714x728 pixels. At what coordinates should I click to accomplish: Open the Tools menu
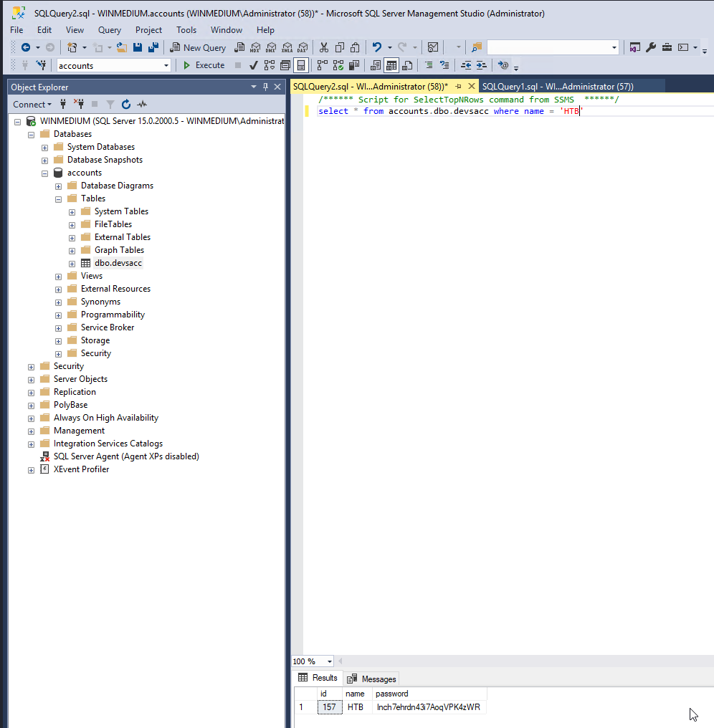tap(186, 29)
